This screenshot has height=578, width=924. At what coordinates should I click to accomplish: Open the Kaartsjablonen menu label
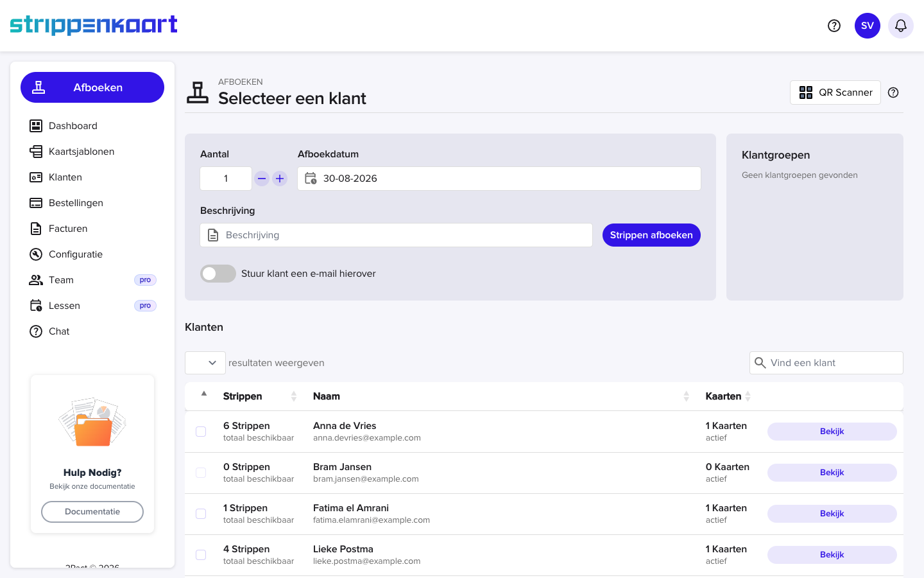point(81,152)
